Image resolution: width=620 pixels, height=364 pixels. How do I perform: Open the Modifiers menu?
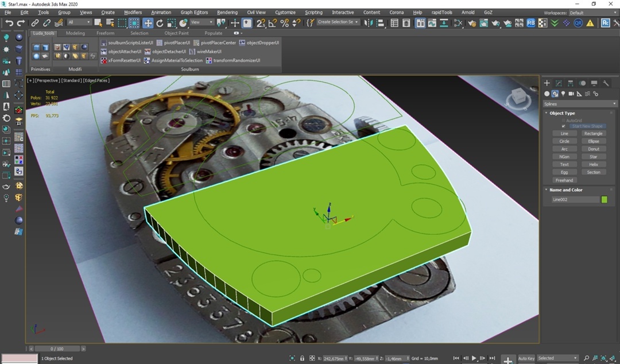tap(133, 13)
